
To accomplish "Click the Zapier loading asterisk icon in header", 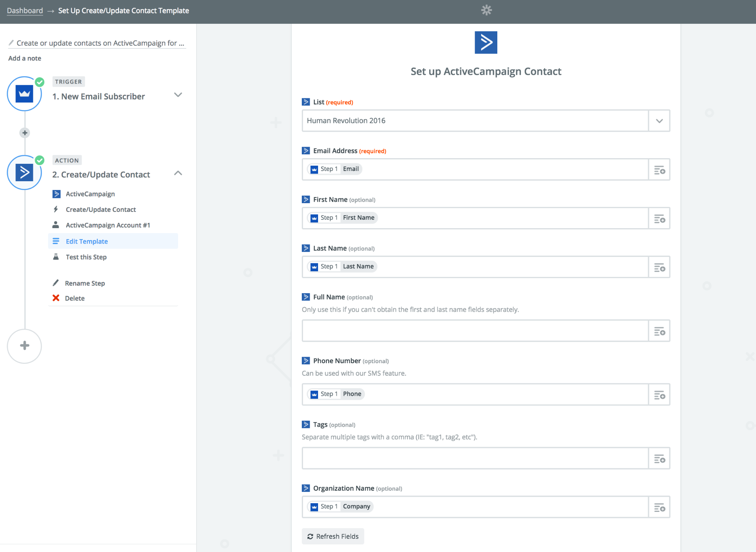I will point(486,10).
